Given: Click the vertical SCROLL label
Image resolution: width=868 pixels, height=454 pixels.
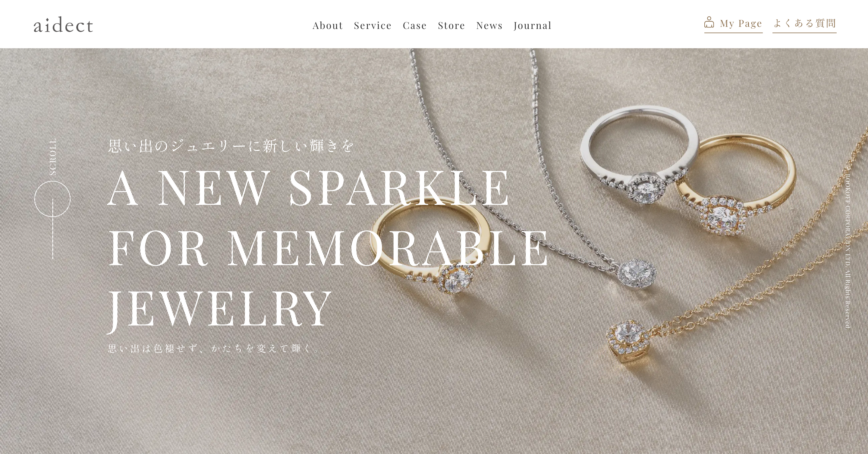Looking at the screenshot, I should point(53,156).
